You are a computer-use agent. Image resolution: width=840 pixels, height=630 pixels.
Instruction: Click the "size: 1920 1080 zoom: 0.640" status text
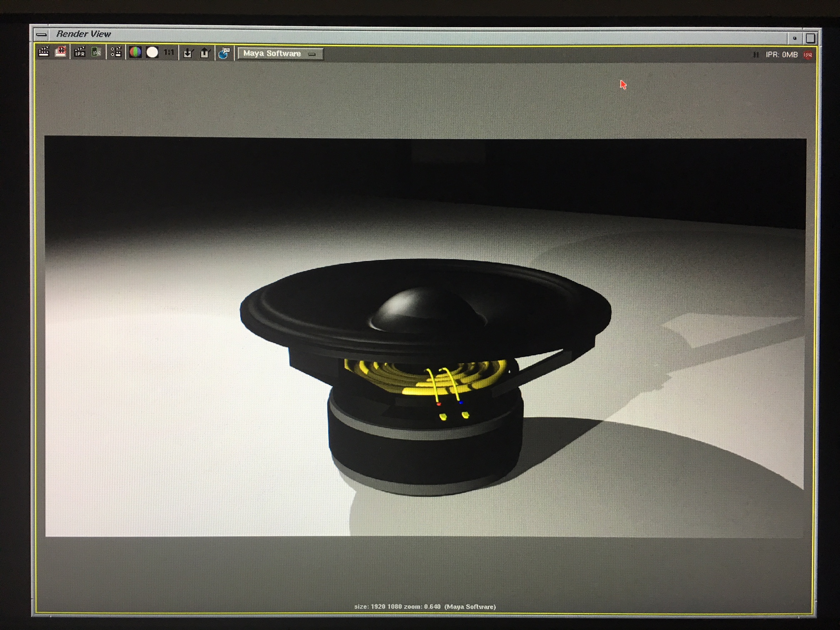click(397, 607)
